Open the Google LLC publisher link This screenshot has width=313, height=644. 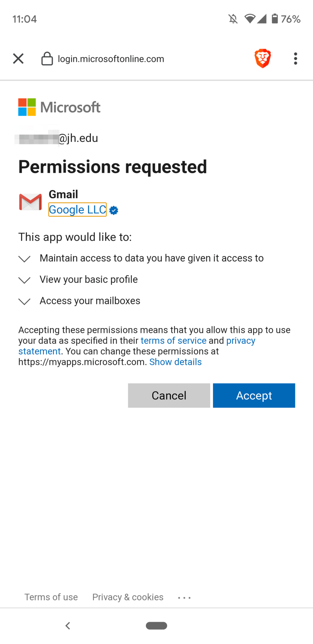pos(77,209)
